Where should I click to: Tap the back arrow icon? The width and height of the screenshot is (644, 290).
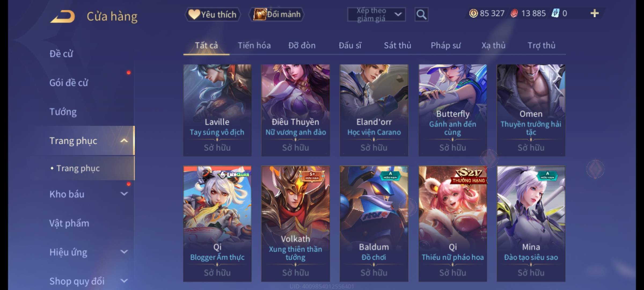63,17
